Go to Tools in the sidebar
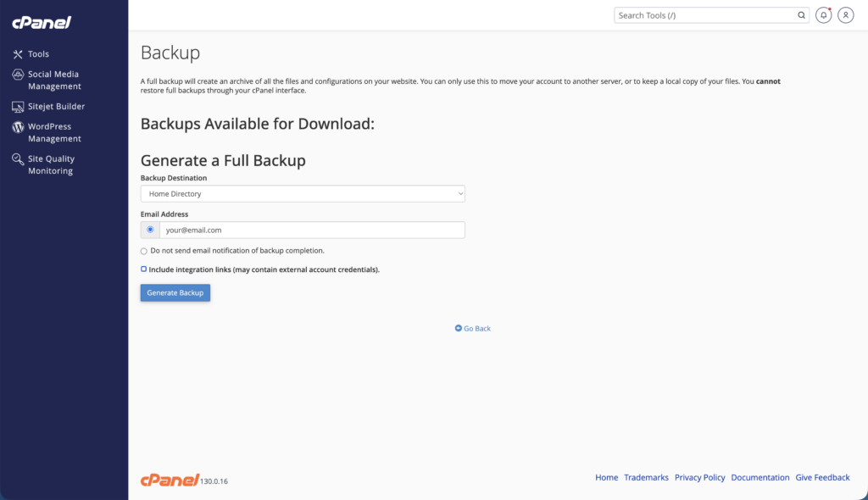868x500 pixels. (x=38, y=54)
